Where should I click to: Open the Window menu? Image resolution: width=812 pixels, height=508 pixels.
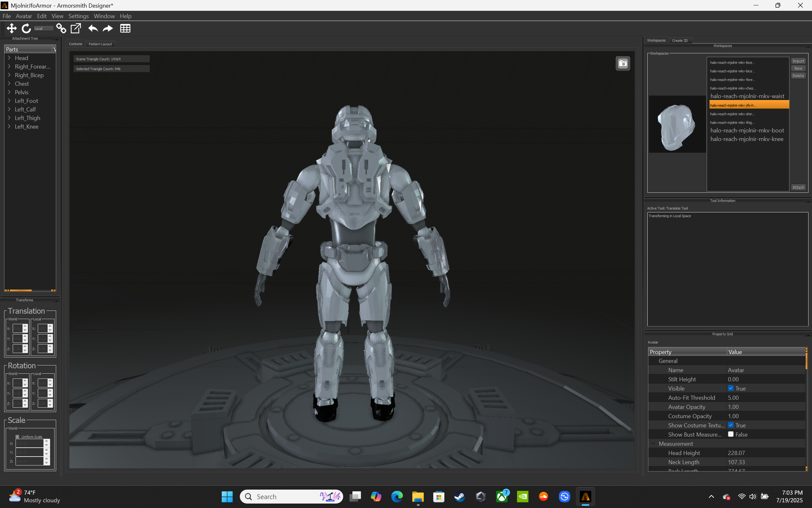click(104, 16)
